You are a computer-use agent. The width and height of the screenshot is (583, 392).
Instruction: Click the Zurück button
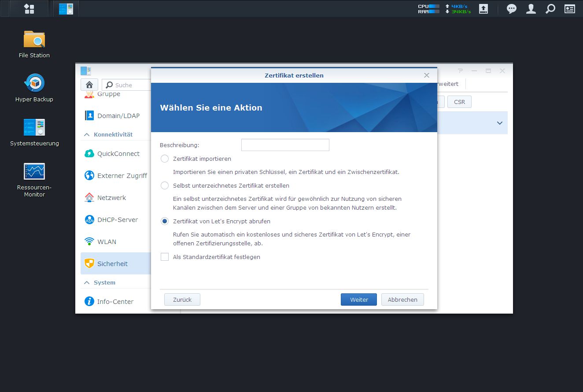click(182, 300)
